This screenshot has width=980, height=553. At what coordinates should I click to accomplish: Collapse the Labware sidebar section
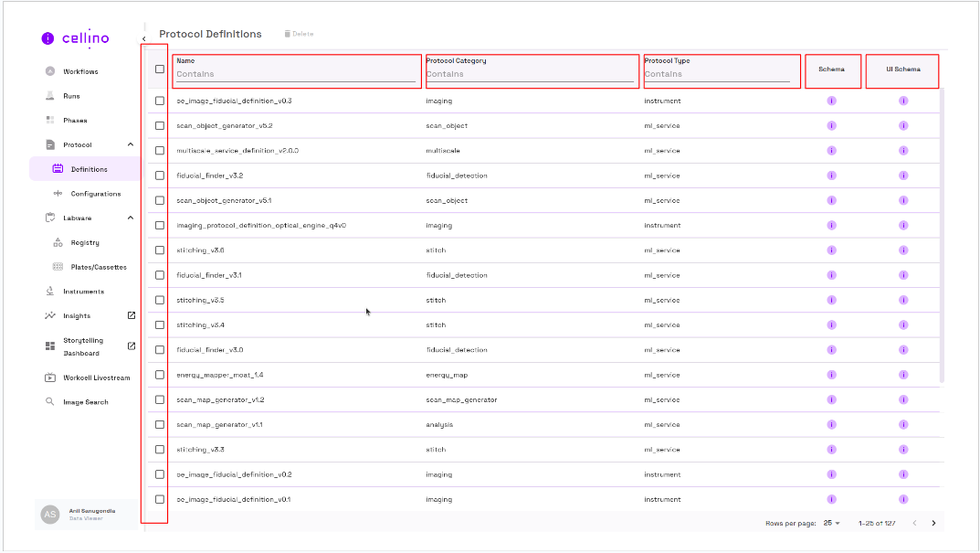(x=130, y=218)
